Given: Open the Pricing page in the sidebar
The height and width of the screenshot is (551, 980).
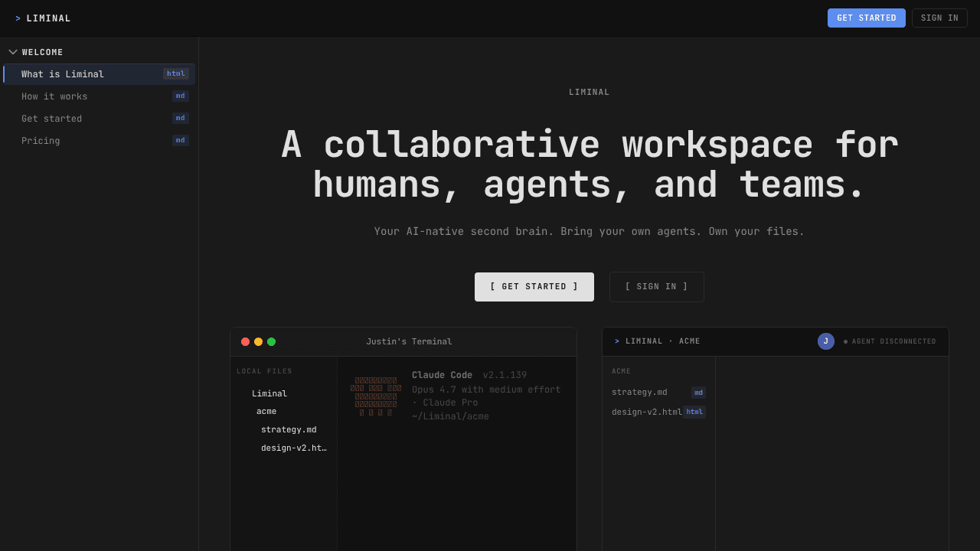Looking at the screenshot, I should (99, 141).
